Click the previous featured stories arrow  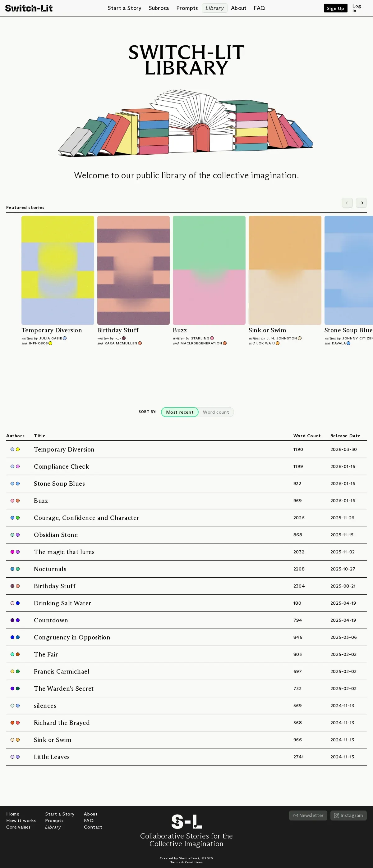347,203
